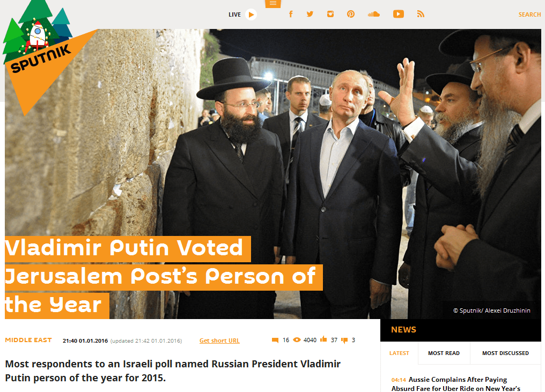Switch to the MOST READ tab
Screen dimensions: 545x392
[444, 353]
